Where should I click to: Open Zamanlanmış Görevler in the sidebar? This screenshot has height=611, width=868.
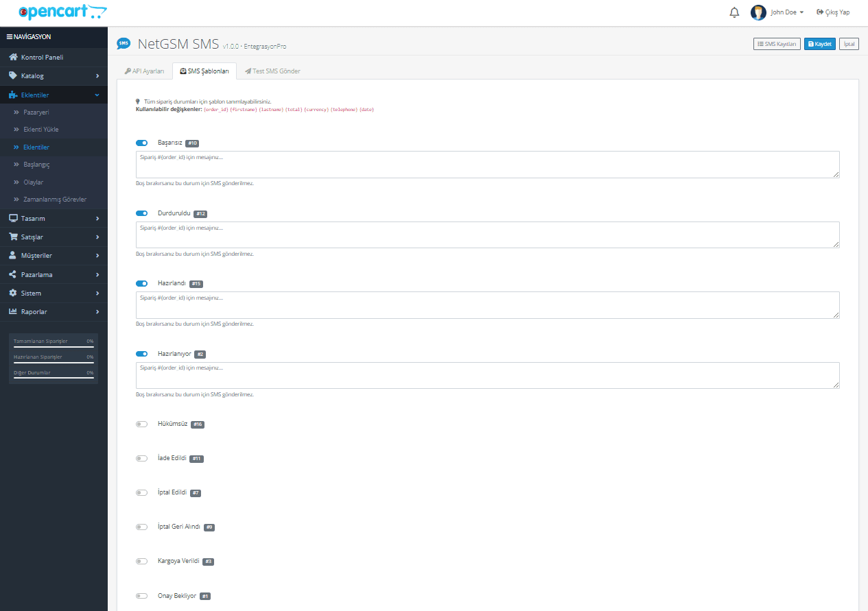pyautogui.click(x=54, y=200)
